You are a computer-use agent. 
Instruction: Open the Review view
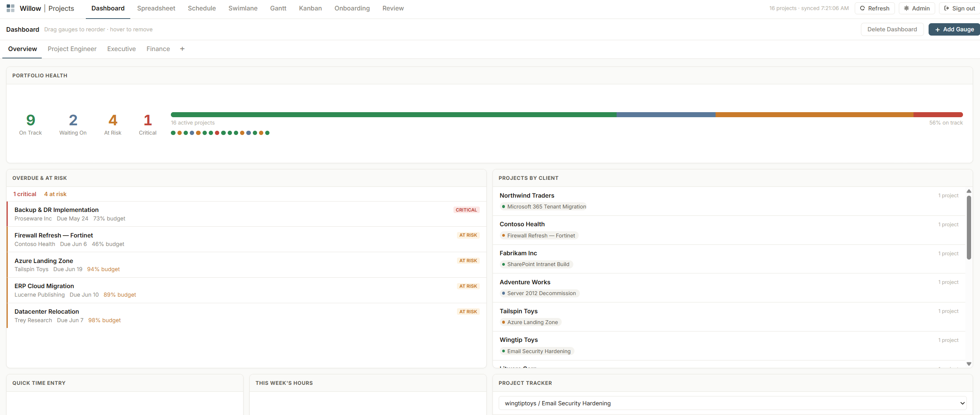393,8
